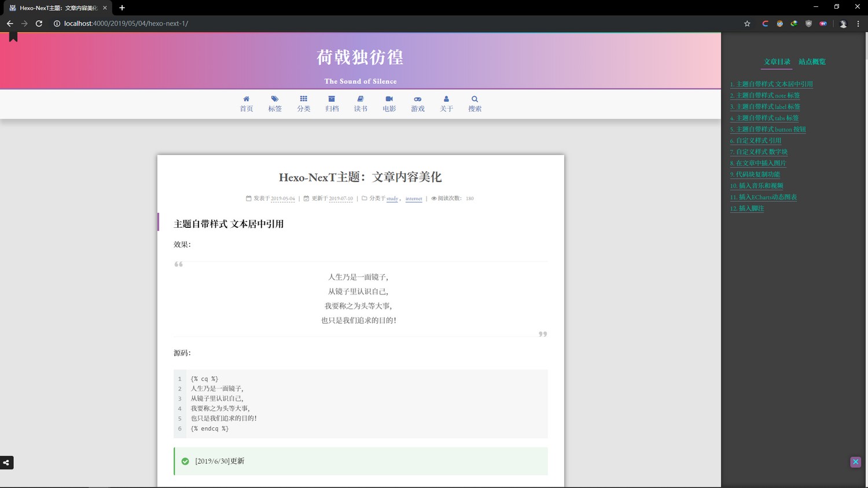Bookmark this page with the star icon
This screenshot has height=488, width=868.
(747, 24)
